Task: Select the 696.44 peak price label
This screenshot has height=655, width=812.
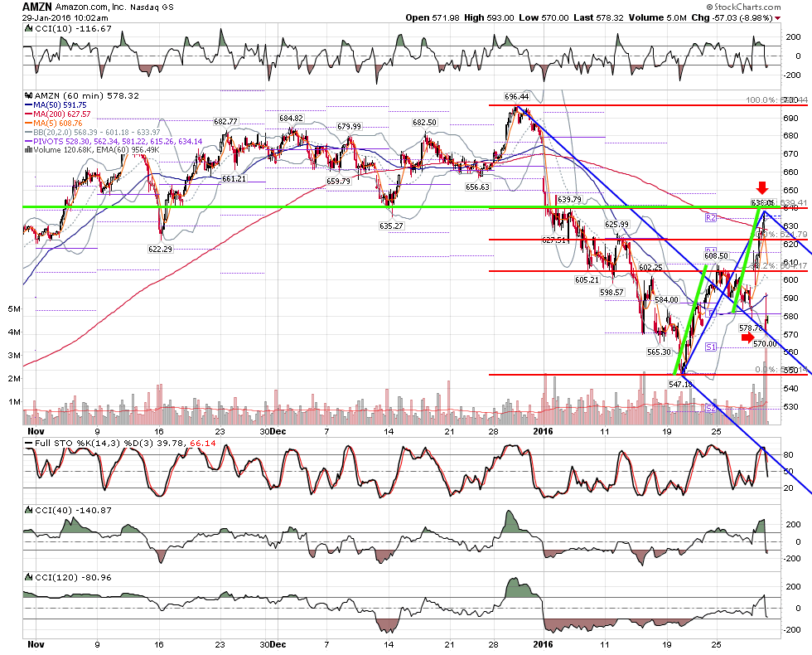Action: [516, 97]
